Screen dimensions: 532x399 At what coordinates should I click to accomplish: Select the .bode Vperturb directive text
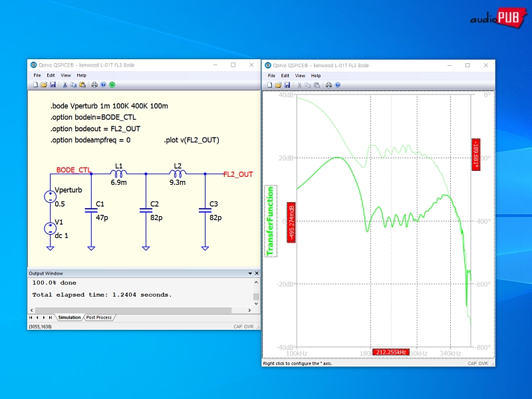(109, 106)
